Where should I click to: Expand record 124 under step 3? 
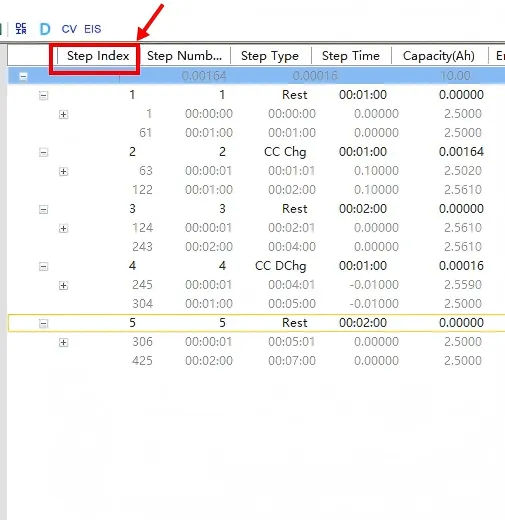(x=63, y=229)
